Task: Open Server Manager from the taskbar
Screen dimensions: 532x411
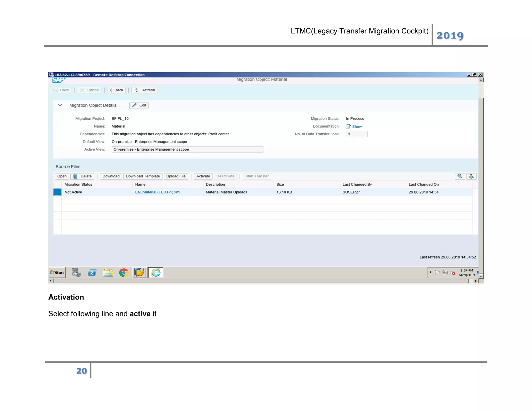Action: 76,273
